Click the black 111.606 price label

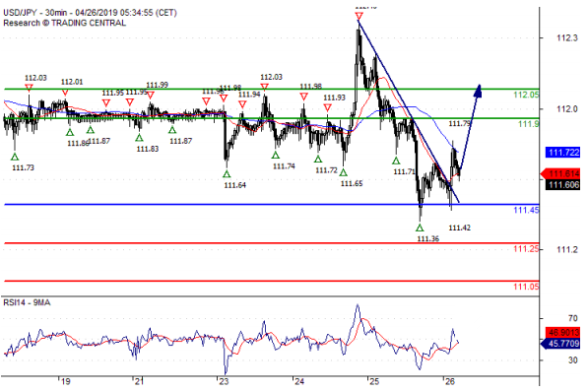pos(563,185)
